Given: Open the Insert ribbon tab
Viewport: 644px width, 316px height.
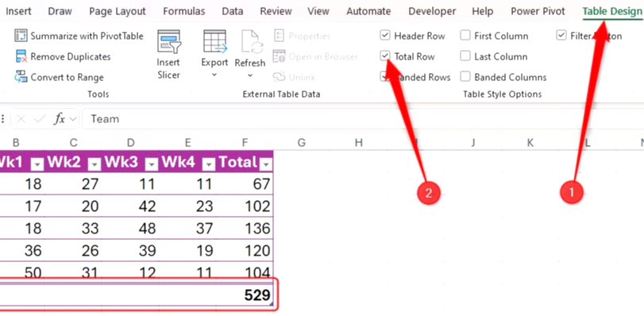Looking at the screenshot, I should click(18, 11).
